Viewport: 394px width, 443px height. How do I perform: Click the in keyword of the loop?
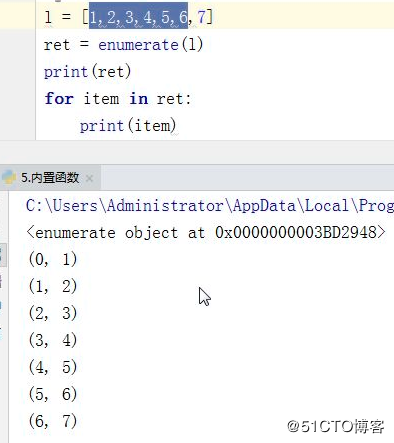coord(139,99)
